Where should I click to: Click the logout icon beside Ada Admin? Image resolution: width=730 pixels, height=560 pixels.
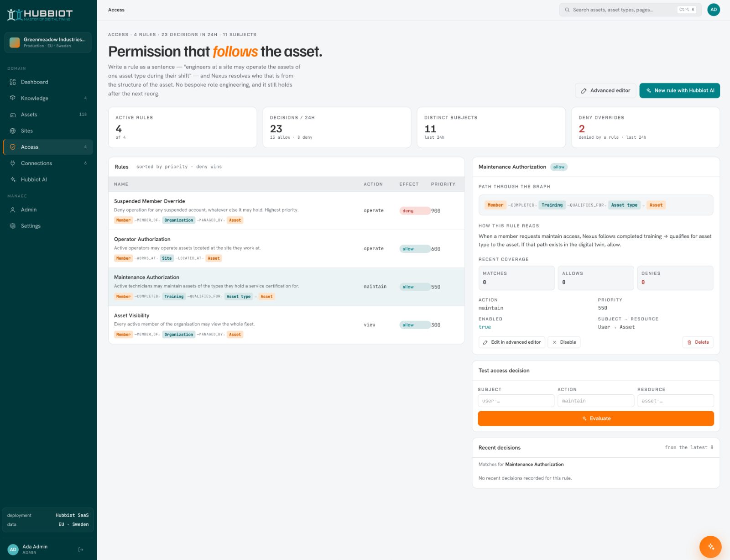[81, 550]
